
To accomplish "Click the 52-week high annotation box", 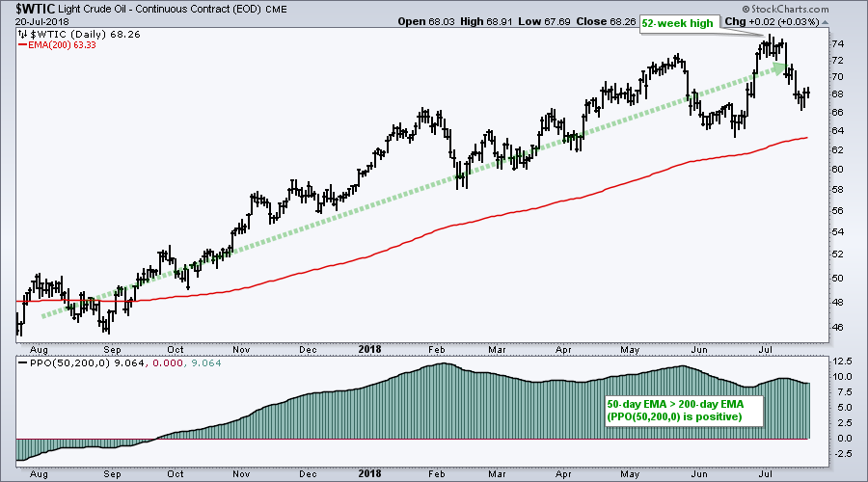I will [x=678, y=23].
